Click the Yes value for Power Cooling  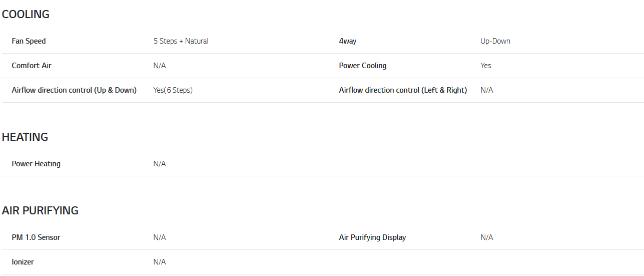(x=486, y=66)
